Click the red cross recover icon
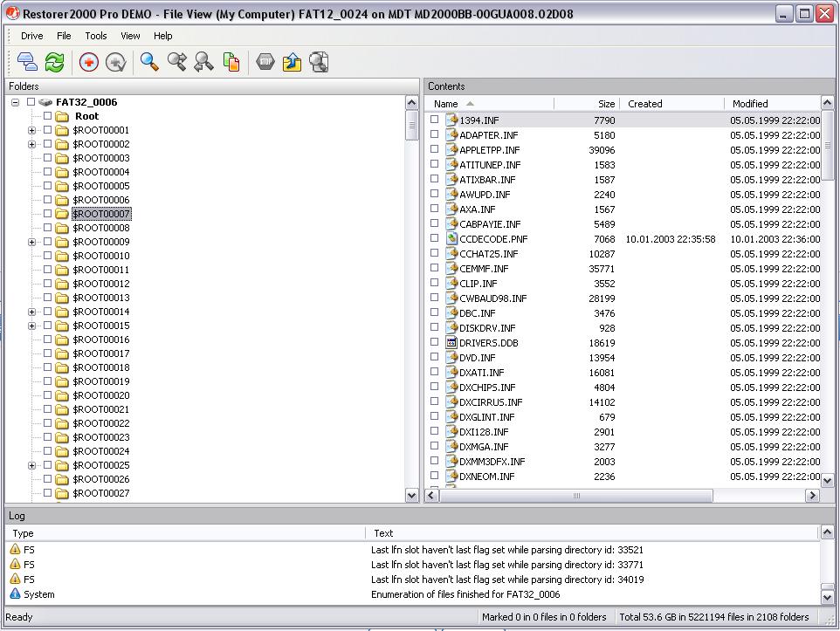 [89, 62]
